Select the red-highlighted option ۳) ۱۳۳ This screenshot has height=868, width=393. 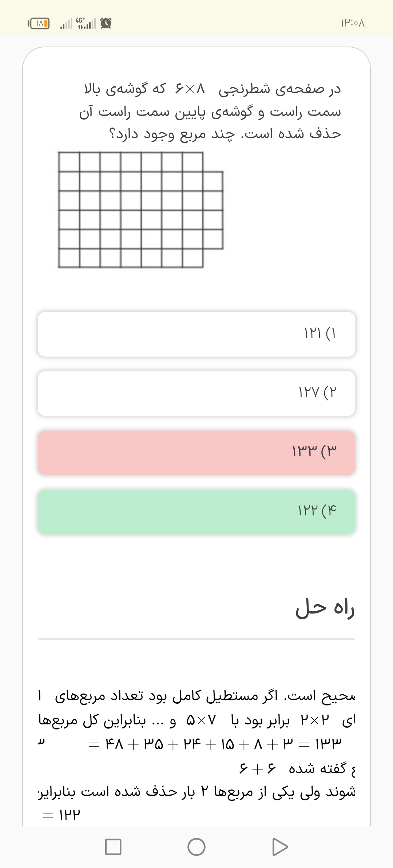coord(196,453)
